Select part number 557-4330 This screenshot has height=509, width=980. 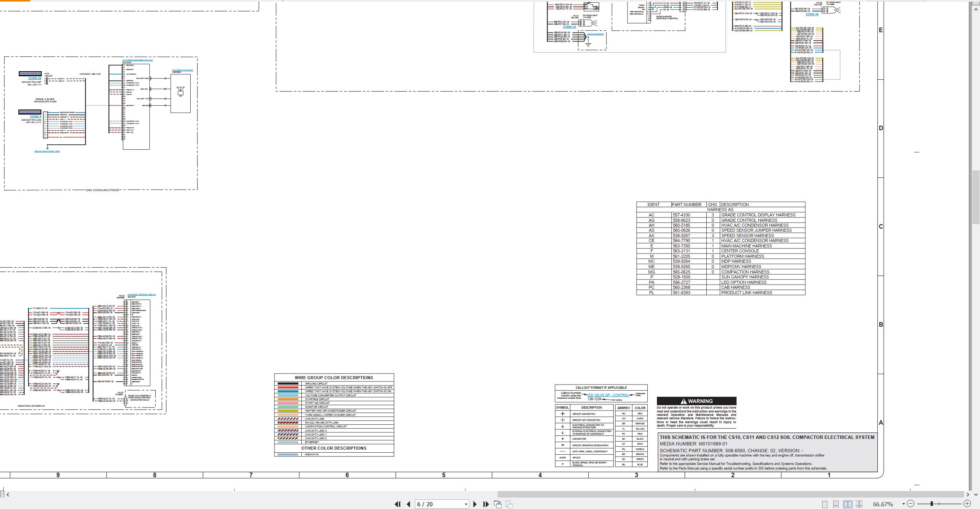[x=681, y=215]
